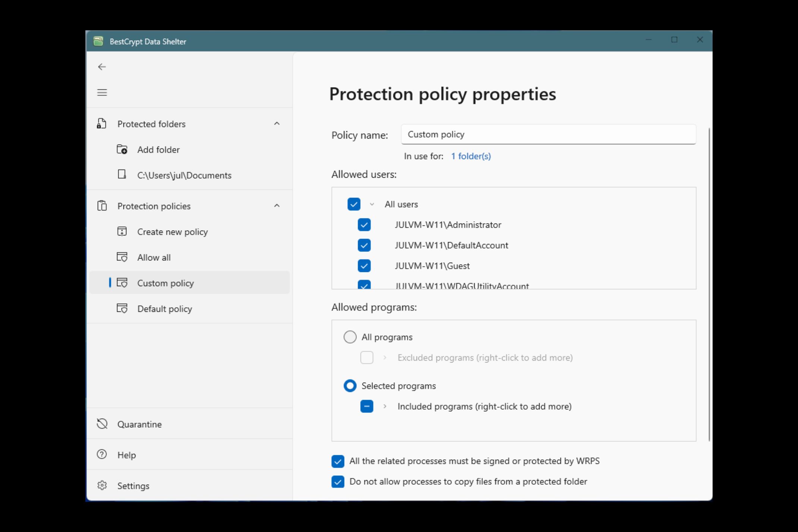Click the Protection policies clipboard icon
Image resolution: width=798 pixels, height=532 pixels.
tap(102, 206)
